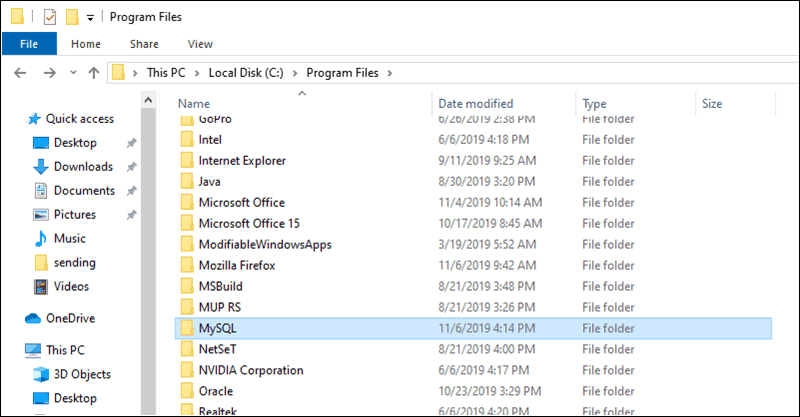Image resolution: width=800 pixels, height=417 pixels.
Task: Click This PC in the address breadcrumb
Action: click(166, 72)
